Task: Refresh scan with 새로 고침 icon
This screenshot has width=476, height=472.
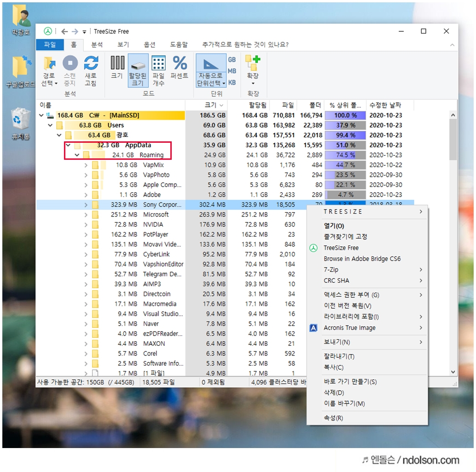Action: pos(91,63)
